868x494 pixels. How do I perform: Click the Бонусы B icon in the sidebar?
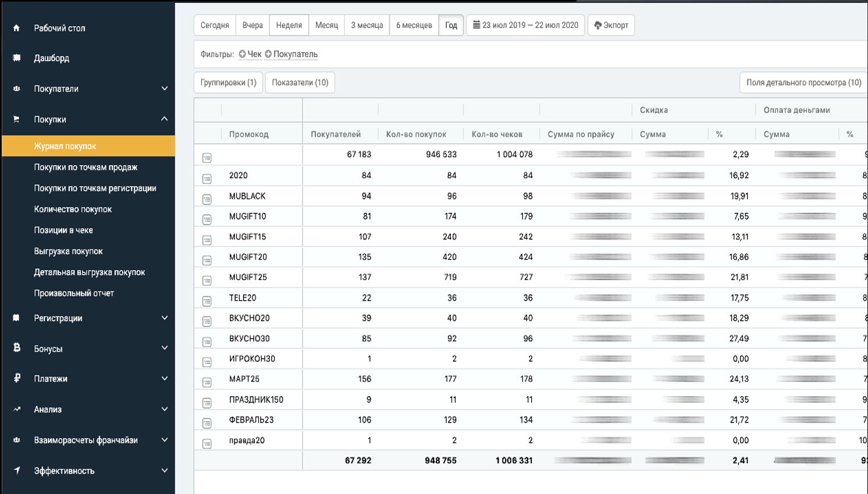[x=17, y=348]
